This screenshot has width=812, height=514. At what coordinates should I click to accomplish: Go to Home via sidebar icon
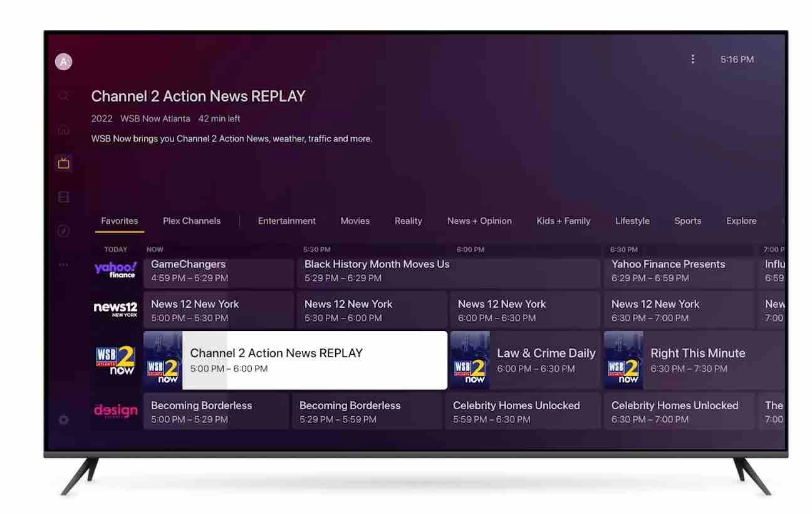(63, 130)
